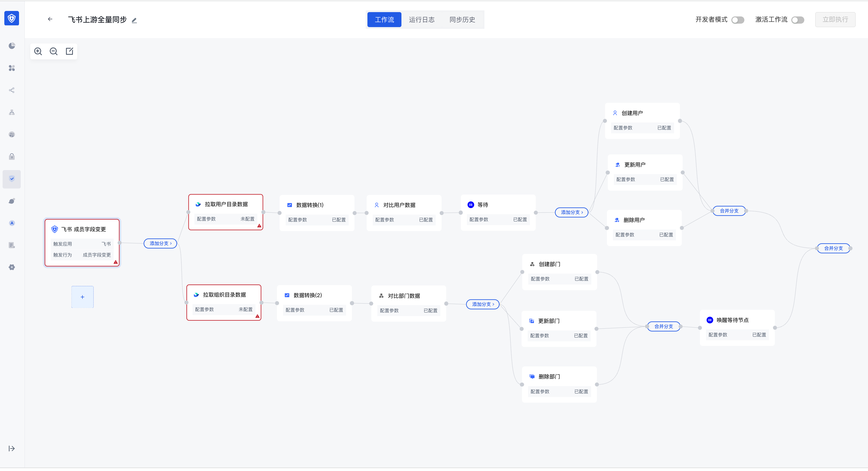Viewport: 868px width, 471px height.
Task: Expand 添加分支 after the trigger node
Action: click(161, 243)
